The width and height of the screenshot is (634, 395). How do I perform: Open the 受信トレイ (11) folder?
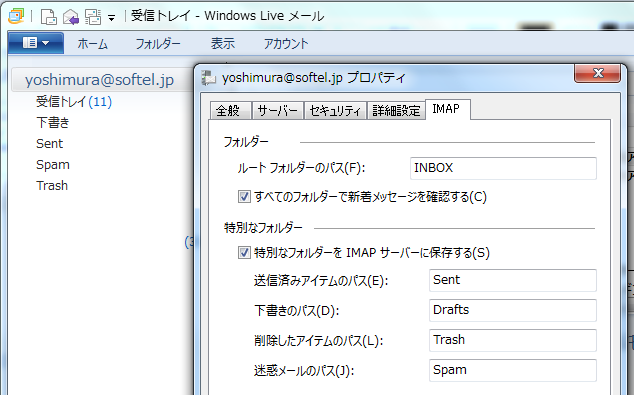click(x=74, y=101)
